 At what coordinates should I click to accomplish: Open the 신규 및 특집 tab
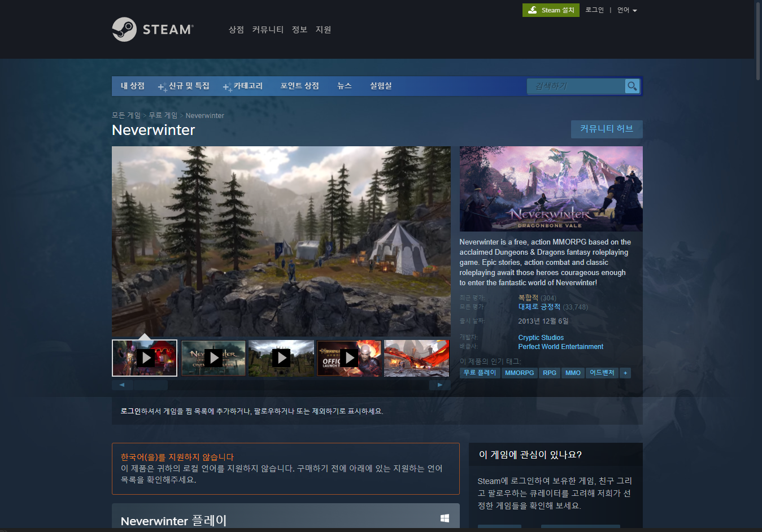tap(184, 86)
